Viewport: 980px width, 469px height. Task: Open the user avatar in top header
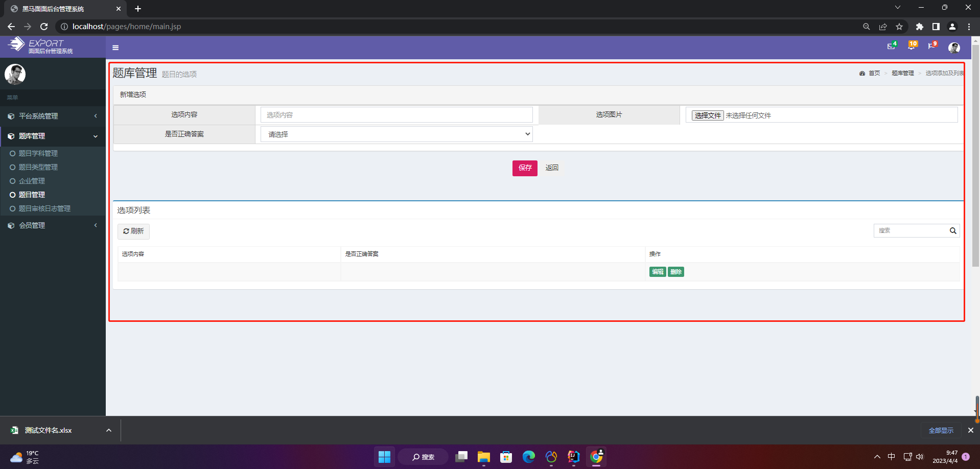point(954,48)
